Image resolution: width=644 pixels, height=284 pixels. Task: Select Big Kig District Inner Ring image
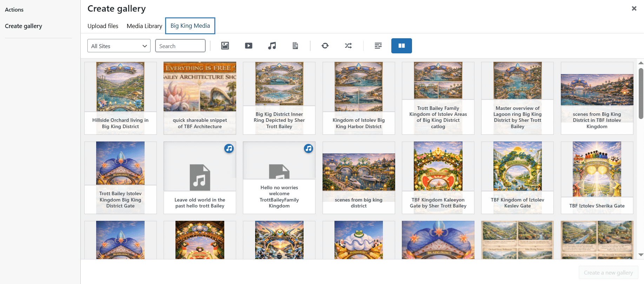(279, 98)
